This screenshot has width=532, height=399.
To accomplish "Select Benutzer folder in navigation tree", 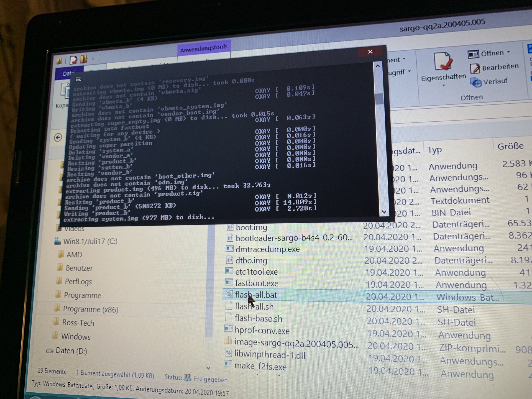I will pyautogui.click(x=79, y=268).
